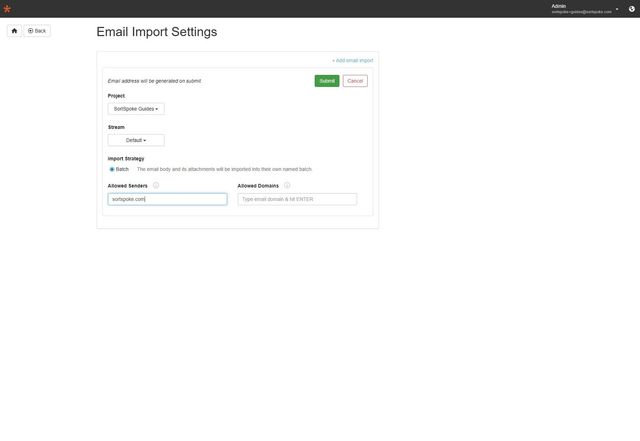Click the Email Import Settings heading

157,32
